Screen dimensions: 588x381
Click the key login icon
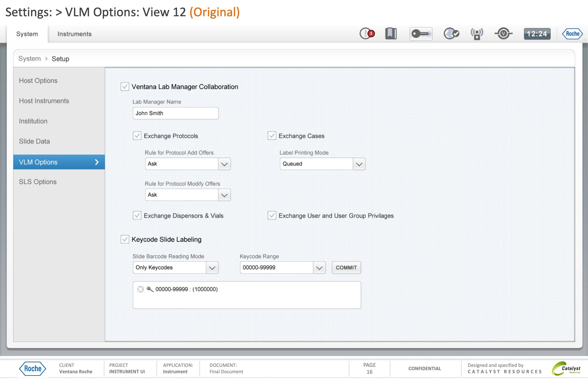pyautogui.click(x=421, y=34)
